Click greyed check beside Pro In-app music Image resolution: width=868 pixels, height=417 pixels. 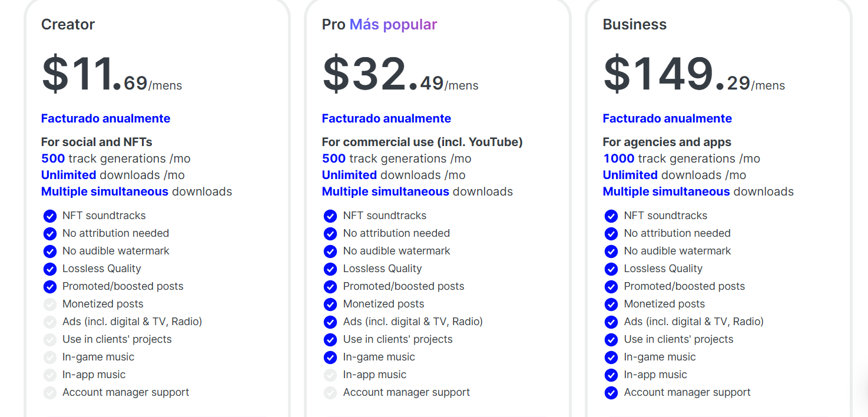point(331,375)
